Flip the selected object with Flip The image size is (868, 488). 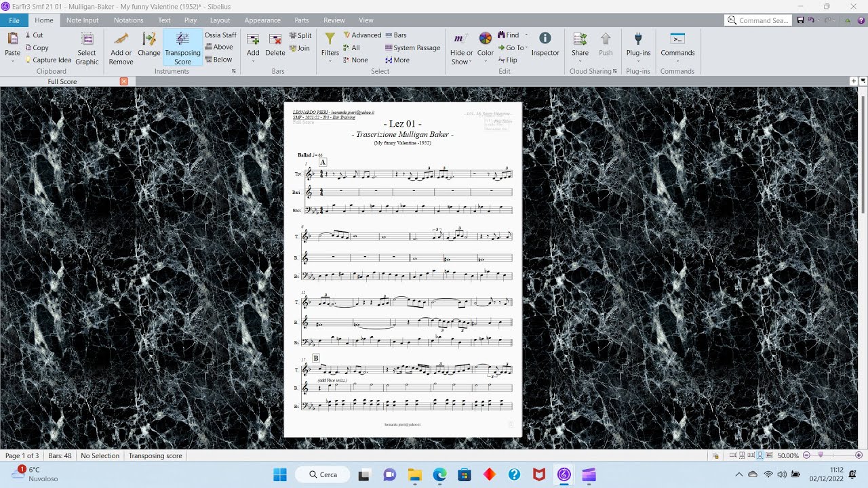[507, 60]
